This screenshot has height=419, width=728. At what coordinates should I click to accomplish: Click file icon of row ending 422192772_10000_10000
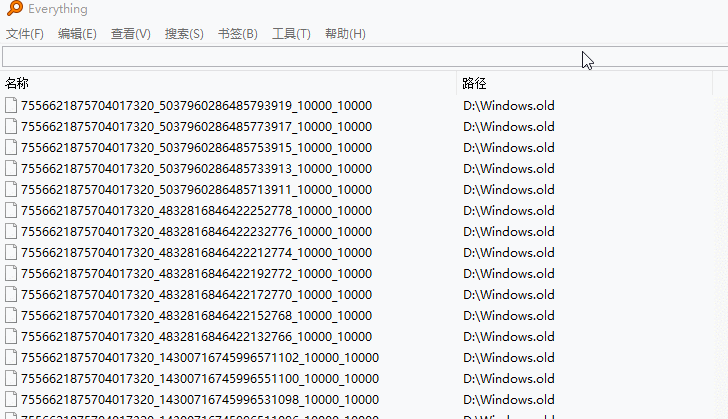(11, 273)
